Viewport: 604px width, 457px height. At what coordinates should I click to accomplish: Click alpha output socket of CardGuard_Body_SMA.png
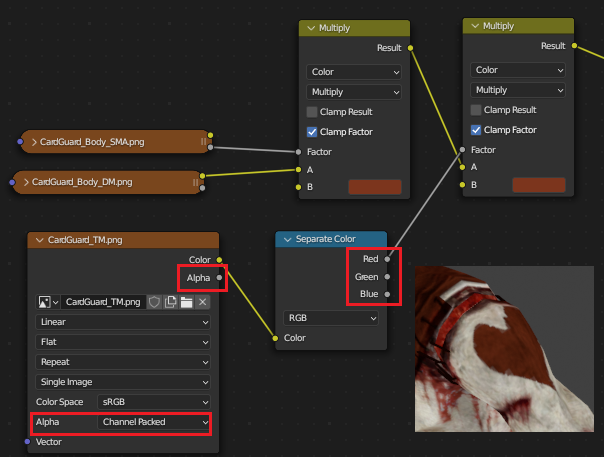tap(210, 147)
